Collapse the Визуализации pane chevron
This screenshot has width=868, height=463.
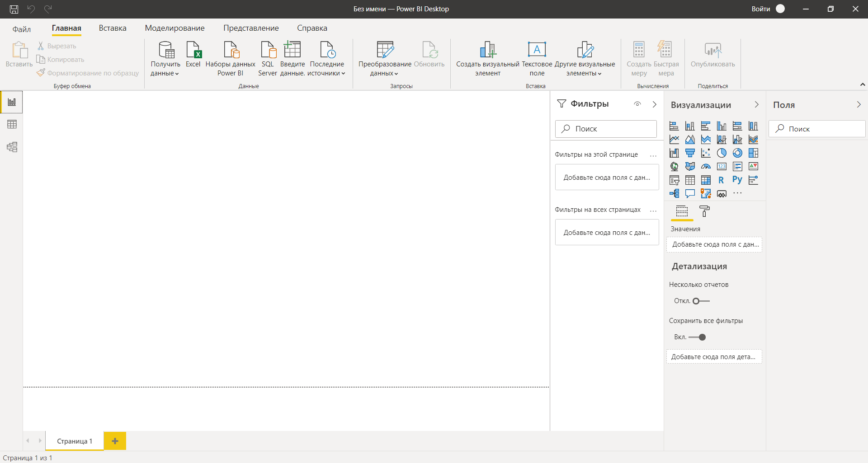(756, 104)
